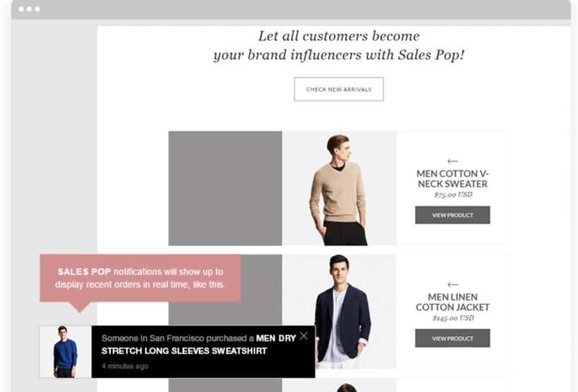578x392 pixels.
Task: Click the $75.00 USD price text
Action: 453,195
